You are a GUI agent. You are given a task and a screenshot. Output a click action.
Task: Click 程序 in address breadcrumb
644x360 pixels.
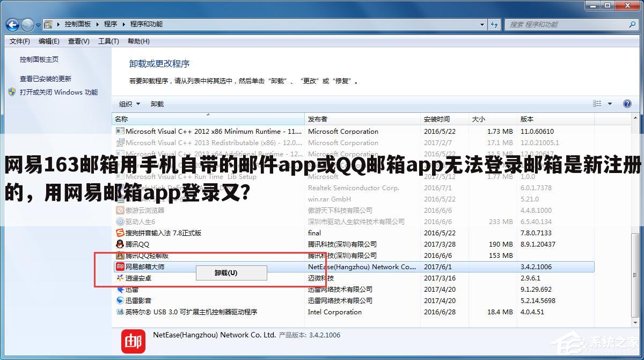[x=111, y=24]
